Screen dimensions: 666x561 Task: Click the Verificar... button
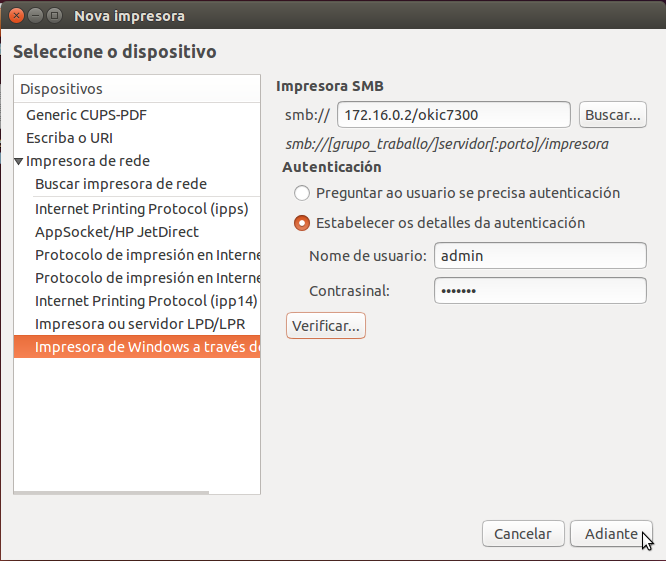pyautogui.click(x=326, y=326)
